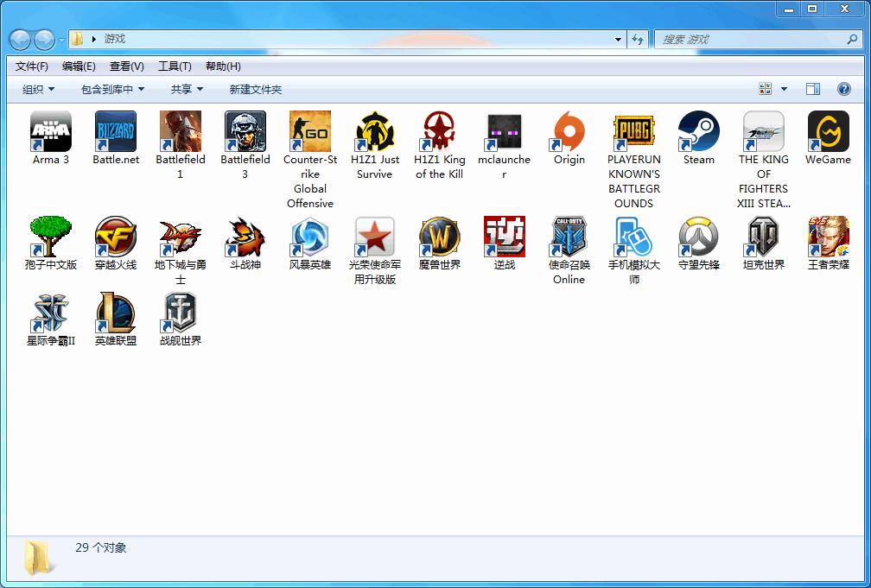871x588 pixels.
Task: Open the 包含到库中 dropdown
Action: click(x=112, y=89)
